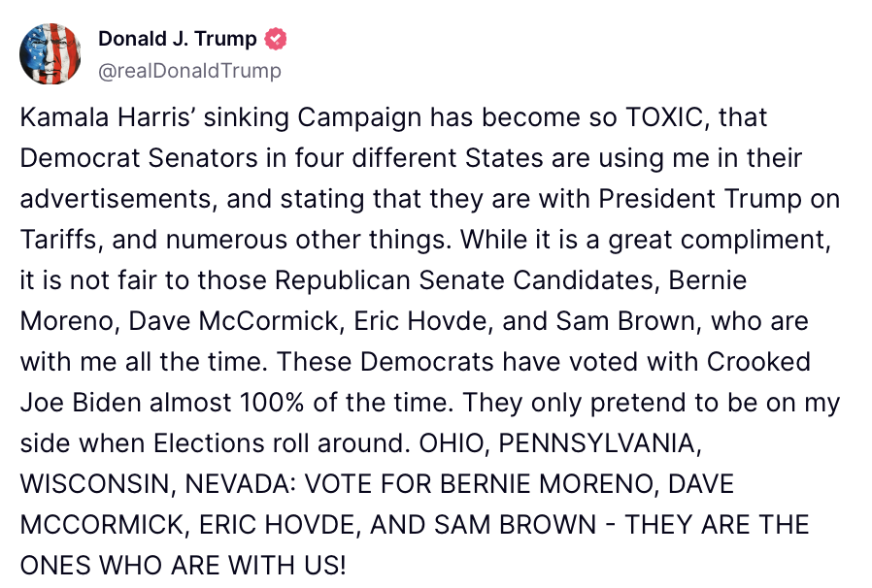The image size is (872, 588).
Task: Click closing phrase "ONES WHO ARE WITH US!"
Action: [x=183, y=566]
